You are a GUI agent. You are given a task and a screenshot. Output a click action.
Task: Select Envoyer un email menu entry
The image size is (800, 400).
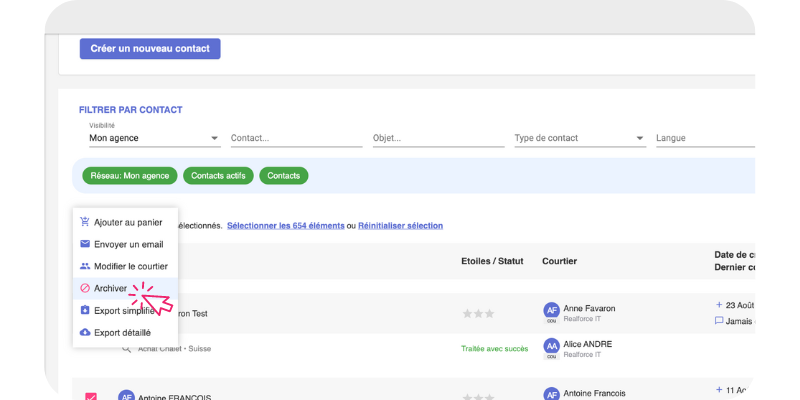(x=128, y=244)
